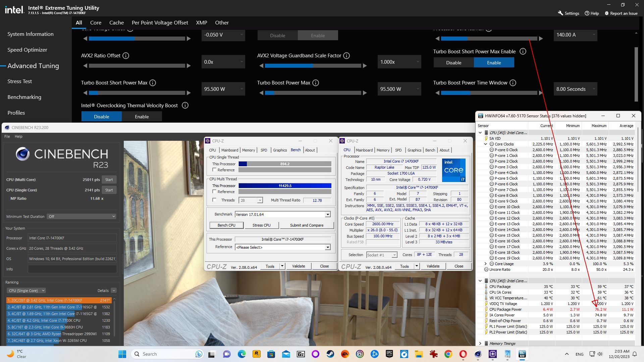
Task: Adjust Turbo Boost Power Time Window slider
Action: 489,93
